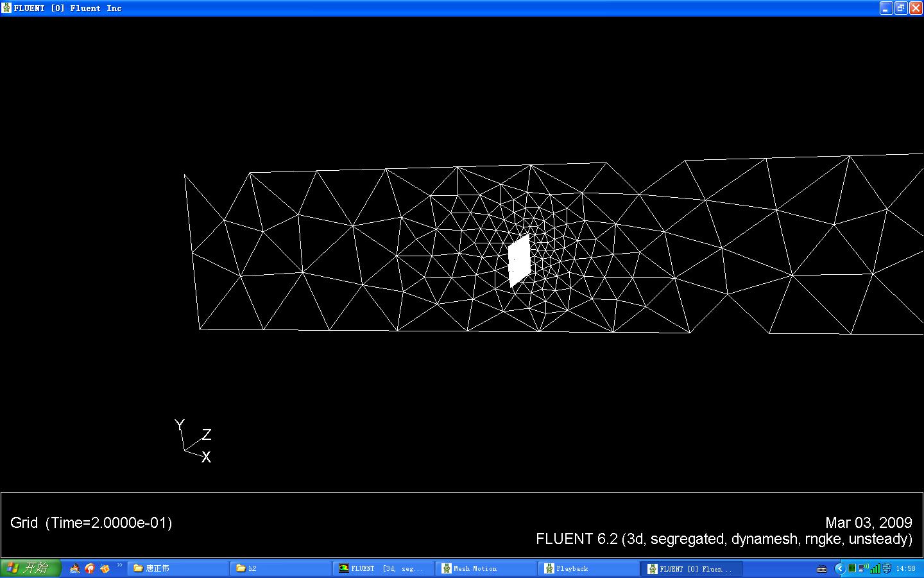Click the system clock showing 14:58
Viewport: 924px width, 578px height.
click(905, 568)
